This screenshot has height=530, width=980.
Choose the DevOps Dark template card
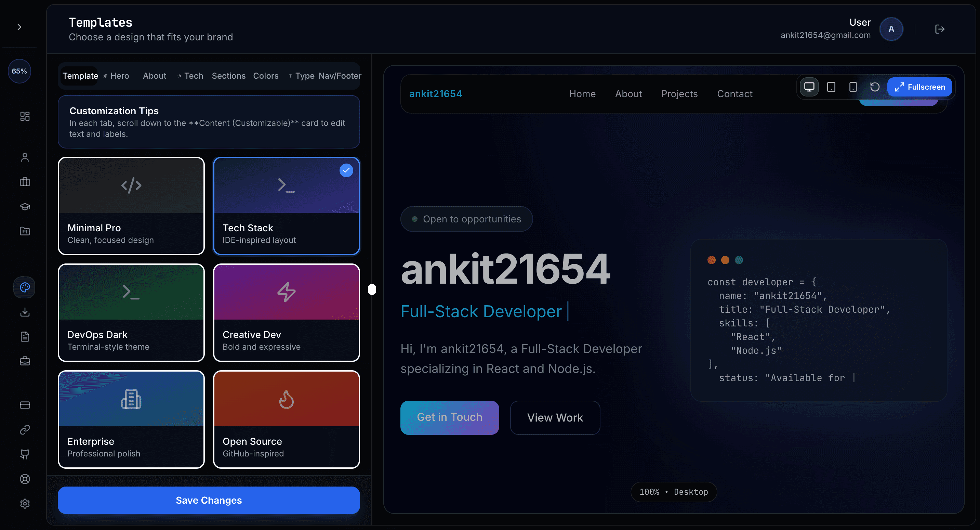pos(131,313)
